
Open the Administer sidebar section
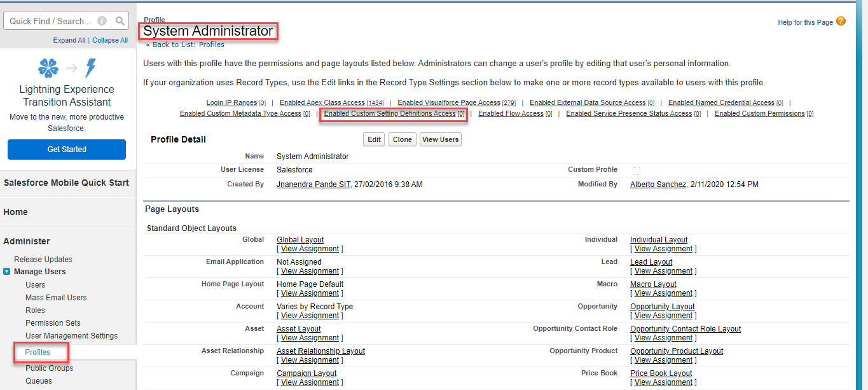click(27, 241)
